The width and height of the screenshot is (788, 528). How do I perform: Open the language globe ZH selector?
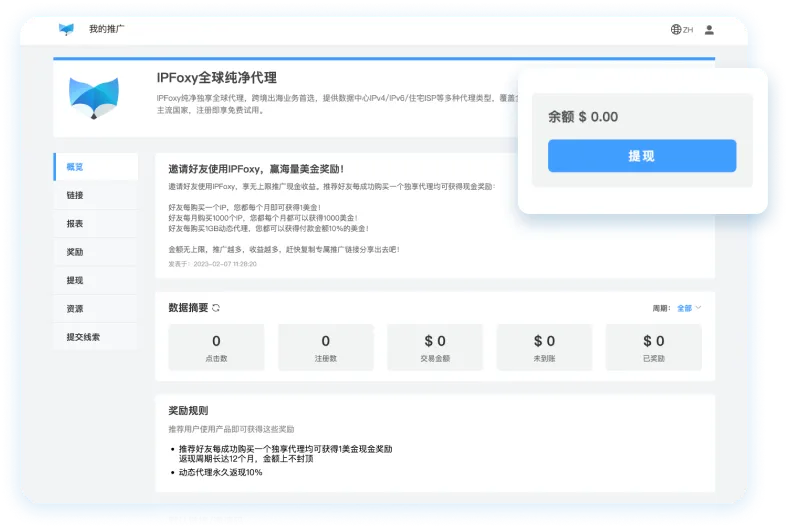click(681, 30)
